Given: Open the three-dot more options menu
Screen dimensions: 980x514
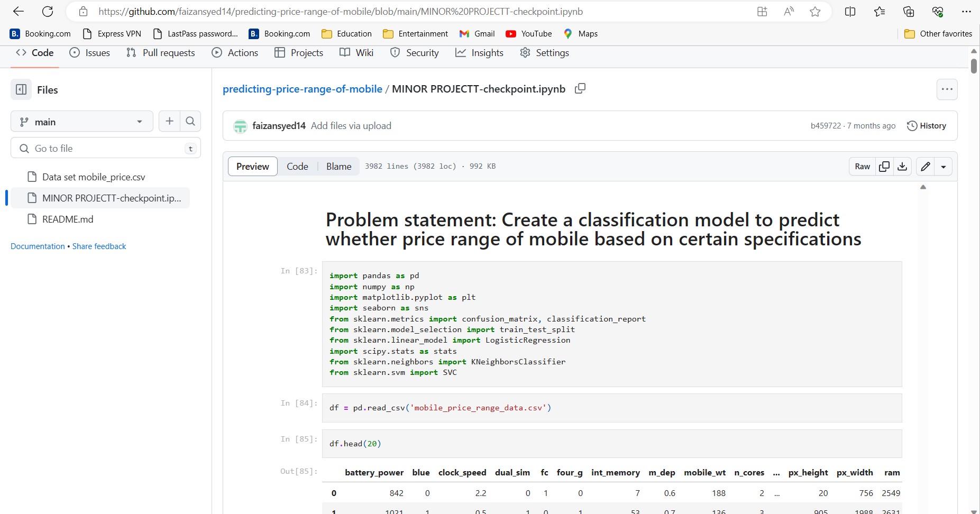Looking at the screenshot, I should click(947, 89).
